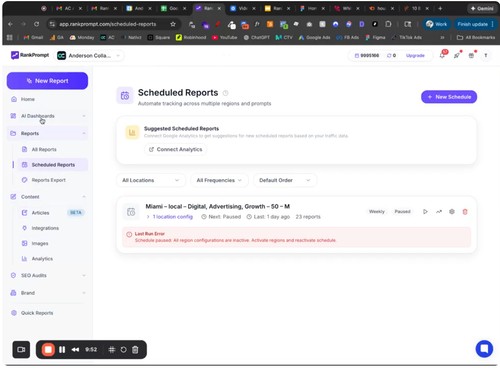Open the Anderson Colla workspace switcher
Screen dimensions: 500x369
pyautogui.click(x=89, y=56)
